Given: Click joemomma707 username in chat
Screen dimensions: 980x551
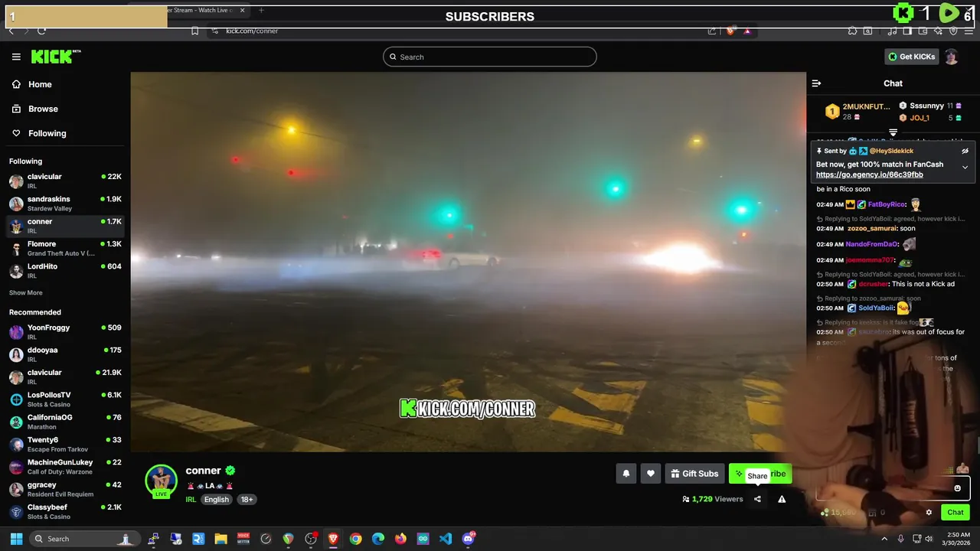Looking at the screenshot, I should (x=870, y=260).
